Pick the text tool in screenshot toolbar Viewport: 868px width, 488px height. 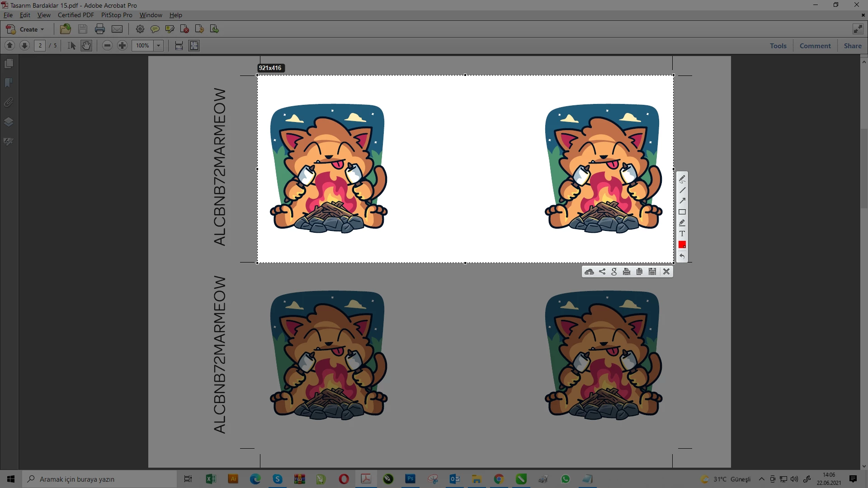pos(682,234)
